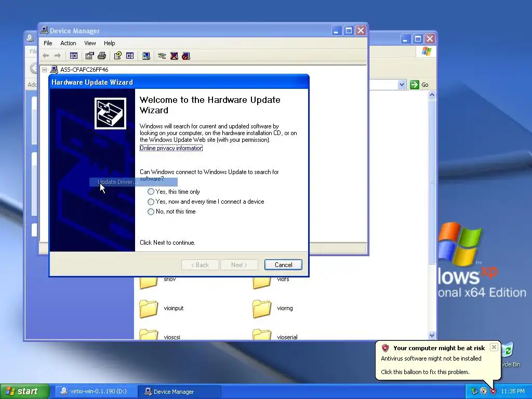This screenshot has width=532, height=399.
Task: Click the Hardware Update Wizard title bar
Action: 179,82
